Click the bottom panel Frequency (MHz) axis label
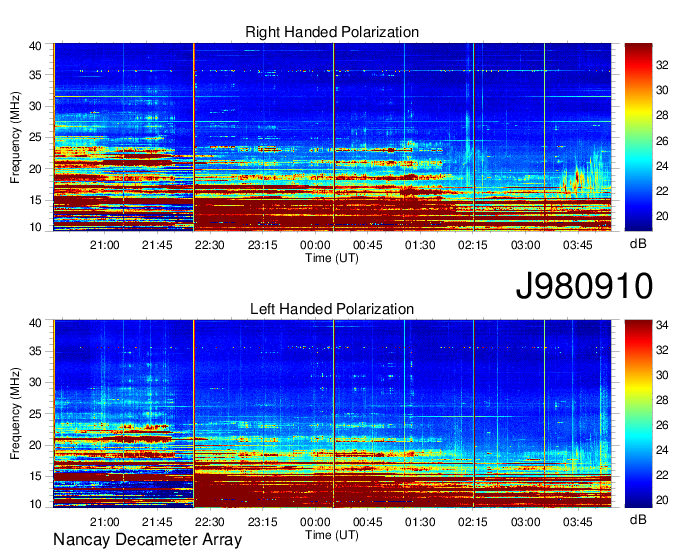680x552 pixels. (15, 414)
